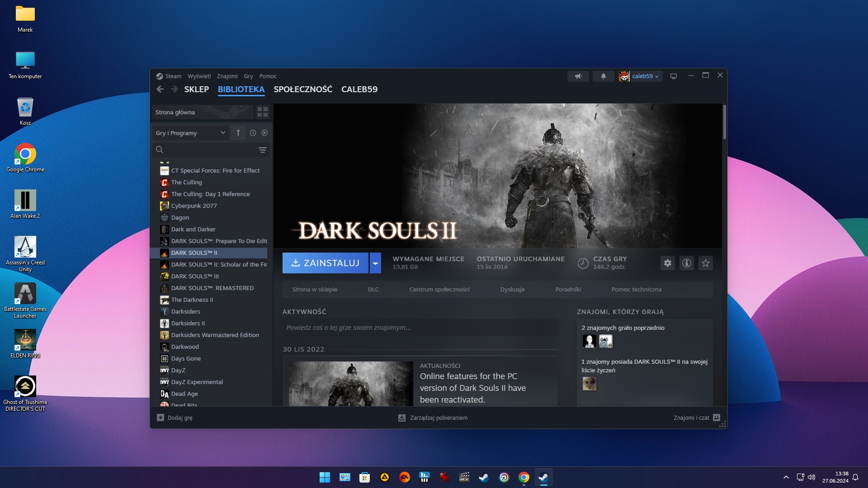
Task: Open the library advanced filters icon
Action: tap(262, 150)
